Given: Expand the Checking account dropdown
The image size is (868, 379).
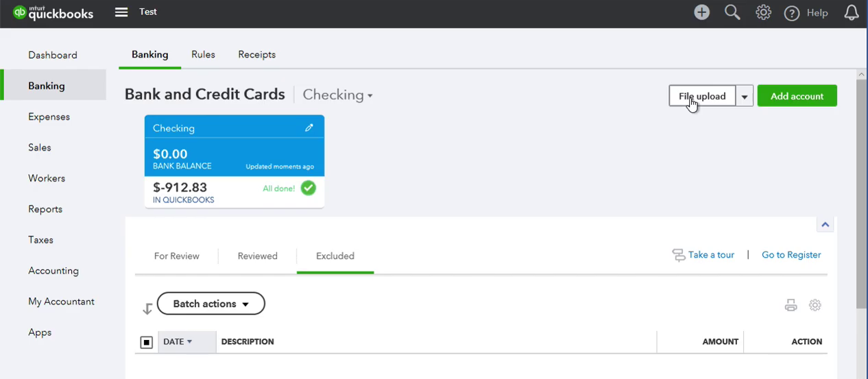Looking at the screenshot, I should (x=337, y=95).
